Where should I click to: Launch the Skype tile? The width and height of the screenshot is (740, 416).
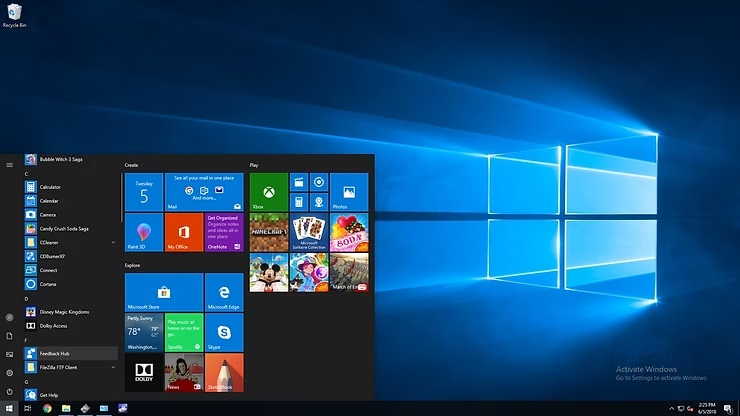click(224, 332)
